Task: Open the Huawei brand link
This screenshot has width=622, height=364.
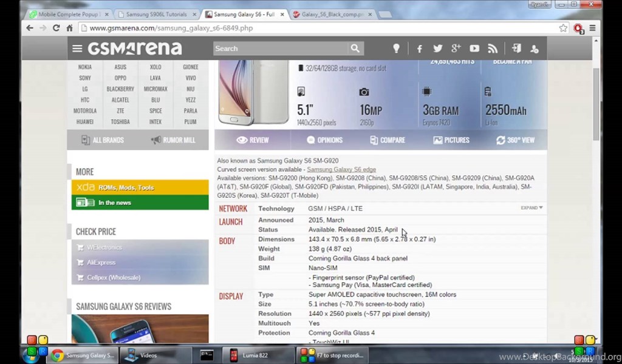Action: 85,121
